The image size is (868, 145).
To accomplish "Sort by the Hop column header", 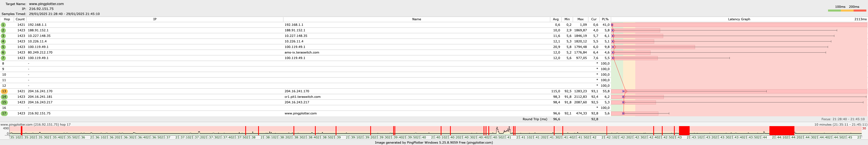I will click(7, 19).
